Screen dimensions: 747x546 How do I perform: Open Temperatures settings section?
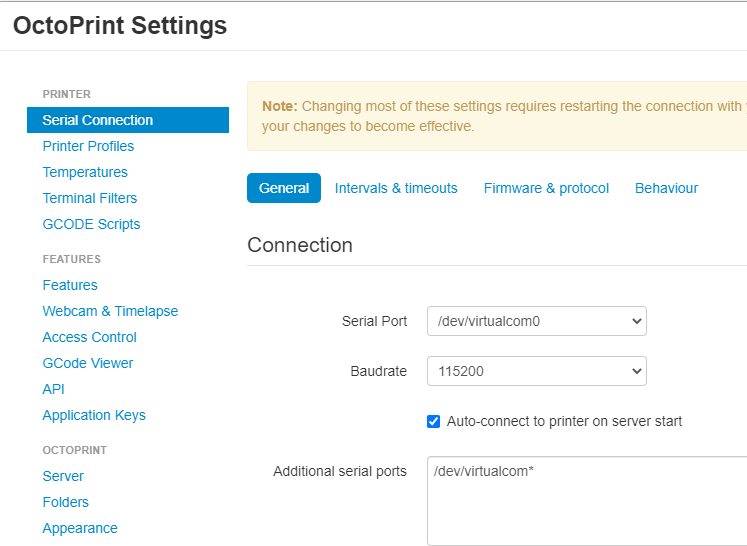[x=85, y=172]
